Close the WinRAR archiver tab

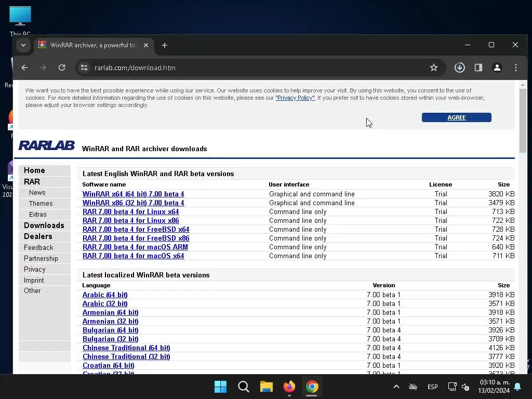pos(146,45)
